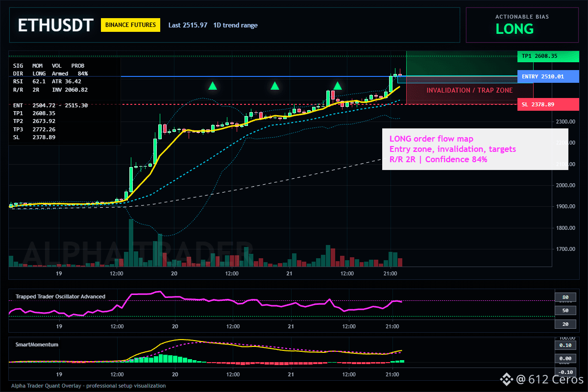Click the ATR 36.42 value in stats panel
Viewport: 588px width, 392px height.
(x=67, y=81)
